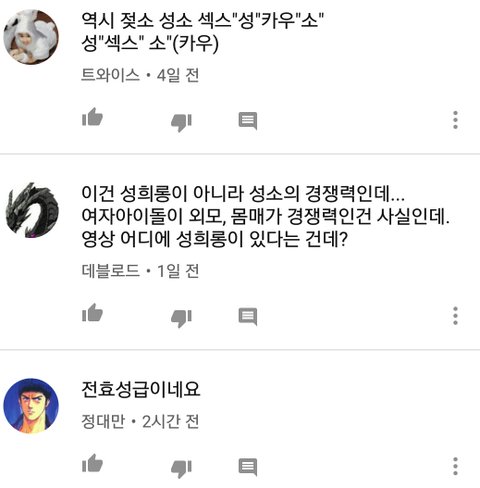Give a thumbs up to 데블로드's comment
480x488 pixels.
pos(92,313)
